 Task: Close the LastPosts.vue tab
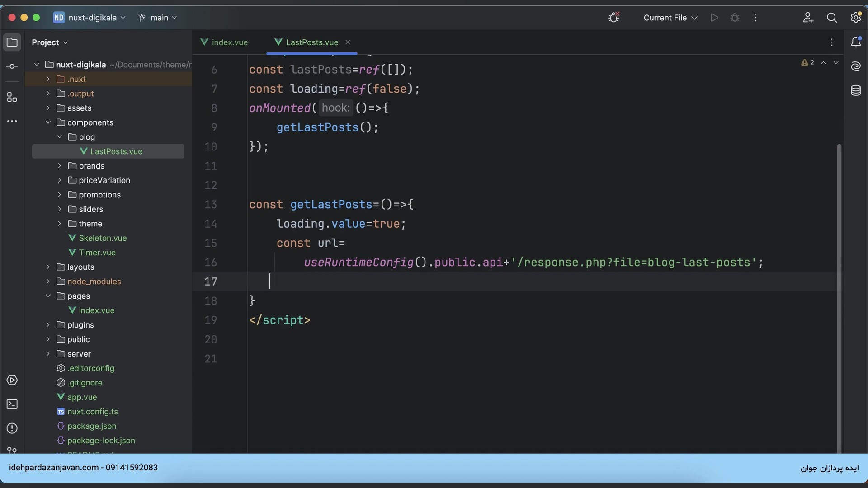(x=348, y=42)
